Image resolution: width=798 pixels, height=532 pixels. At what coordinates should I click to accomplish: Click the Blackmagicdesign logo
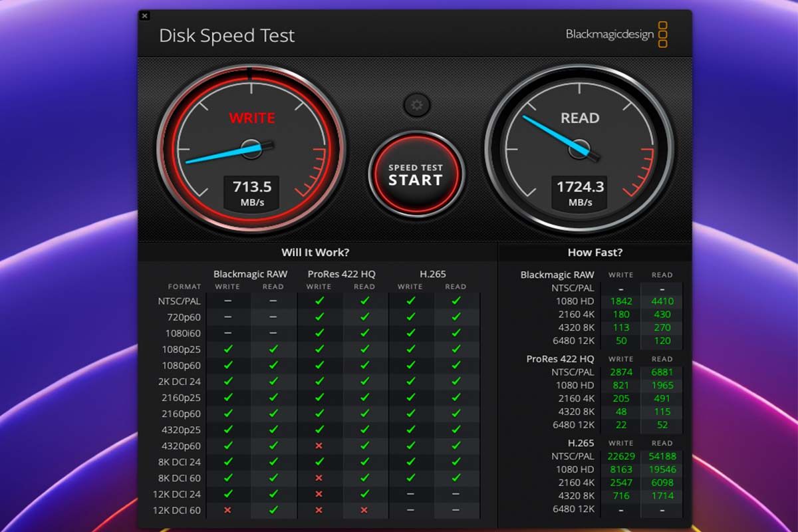(x=616, y=35)
